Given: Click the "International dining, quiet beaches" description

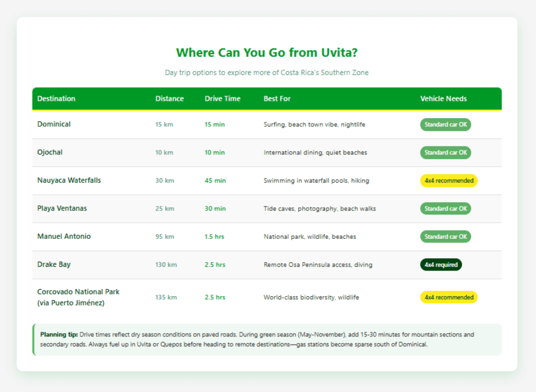Looking at the screenshot, I should (x=315, y=153).
